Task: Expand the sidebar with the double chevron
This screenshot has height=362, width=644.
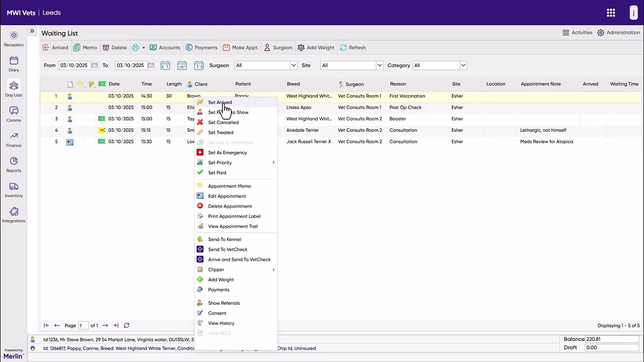Action: tap(32, 31)
